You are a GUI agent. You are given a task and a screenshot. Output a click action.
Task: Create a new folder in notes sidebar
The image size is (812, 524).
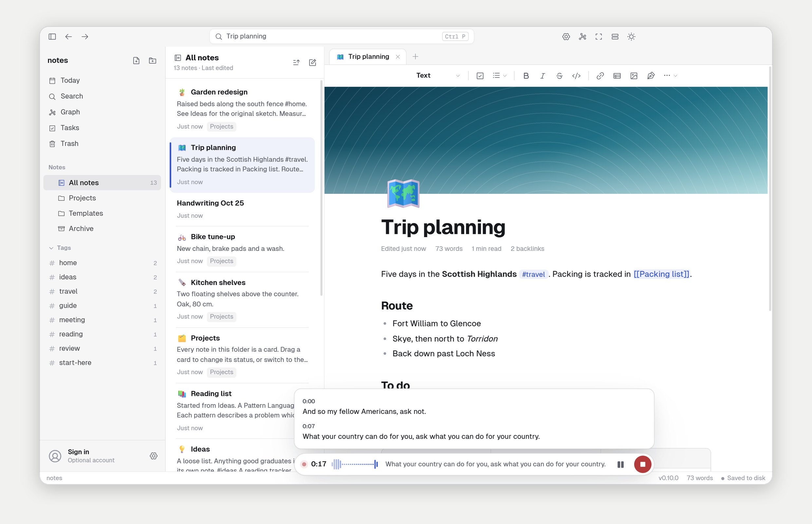[x=152, y=61]
